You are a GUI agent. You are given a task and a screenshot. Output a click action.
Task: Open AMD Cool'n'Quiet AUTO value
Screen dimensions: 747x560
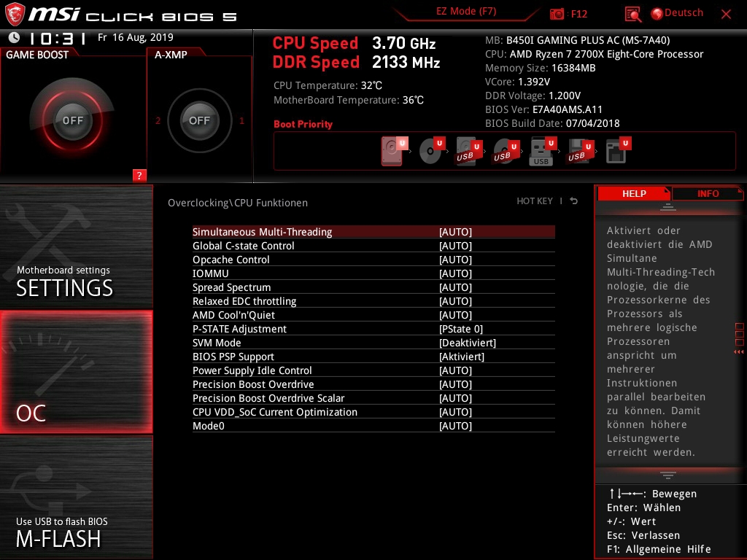[x=455, y=315]
